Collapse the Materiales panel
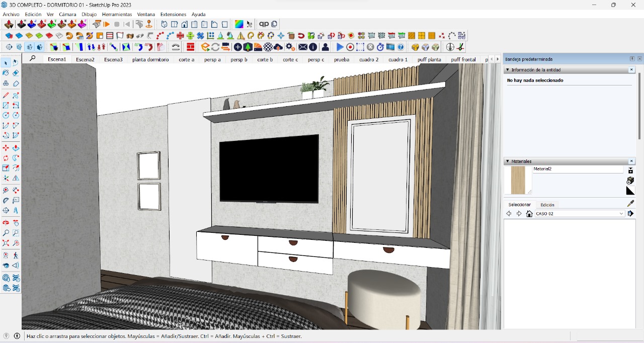This screenshot has height=343, width=644. [508, 161]
